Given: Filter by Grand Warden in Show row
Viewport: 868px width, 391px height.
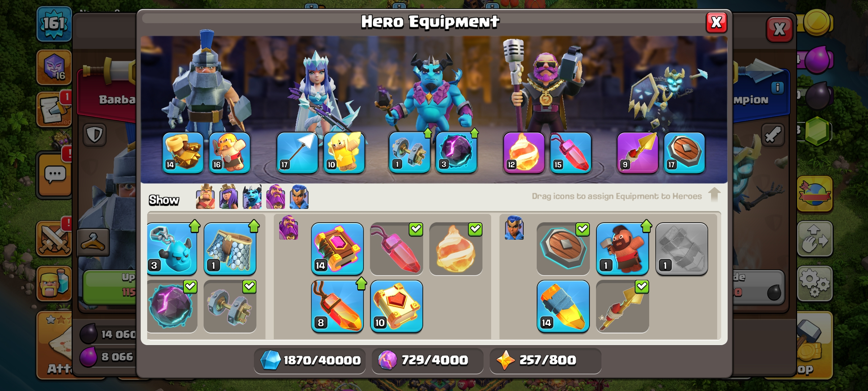Looking at the screenshot, I should [276, 197].
